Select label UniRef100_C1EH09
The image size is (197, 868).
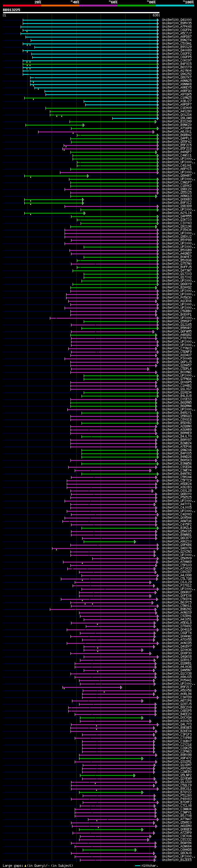coord(177,108)
